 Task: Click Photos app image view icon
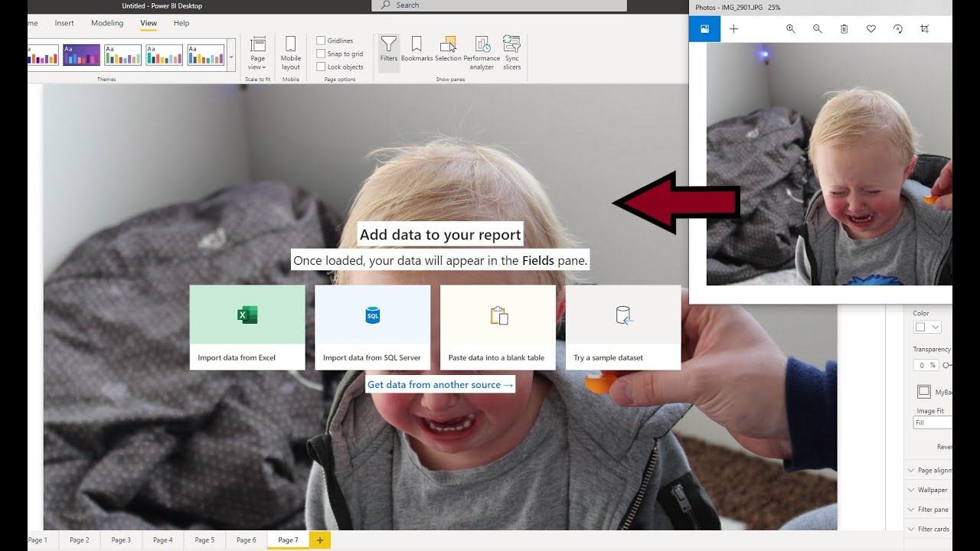tap(704, 29)
